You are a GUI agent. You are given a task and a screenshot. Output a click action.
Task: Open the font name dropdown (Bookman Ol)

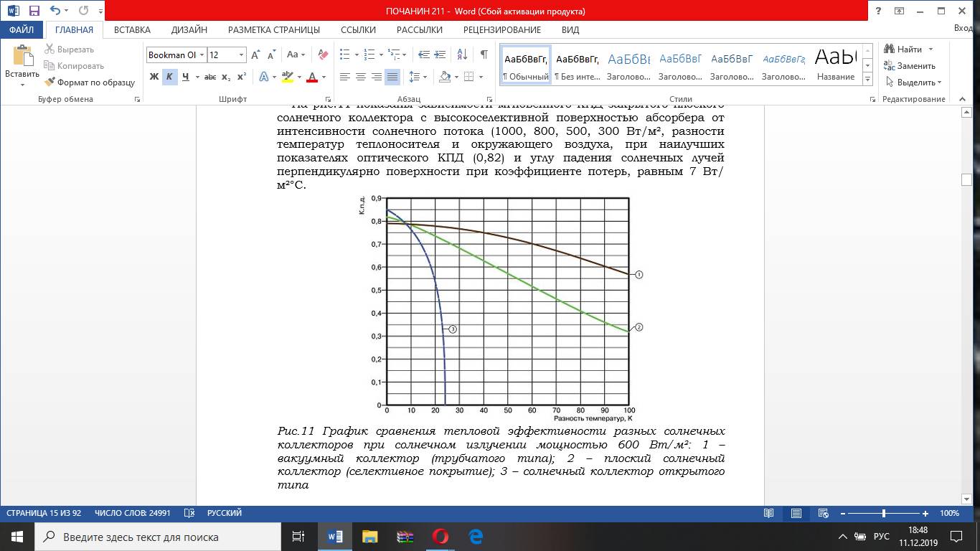[x=203, y=55]
